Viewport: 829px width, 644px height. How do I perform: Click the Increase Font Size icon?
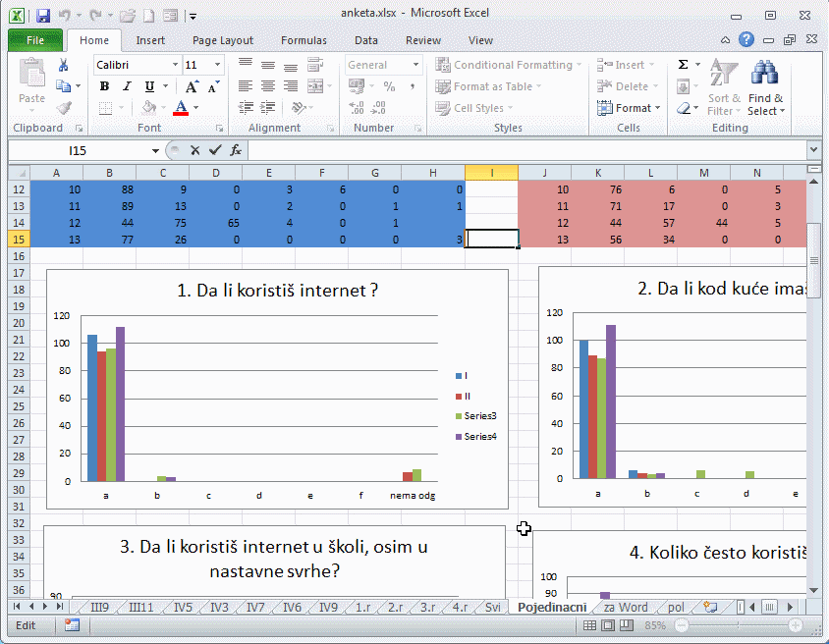pos(193,86)
